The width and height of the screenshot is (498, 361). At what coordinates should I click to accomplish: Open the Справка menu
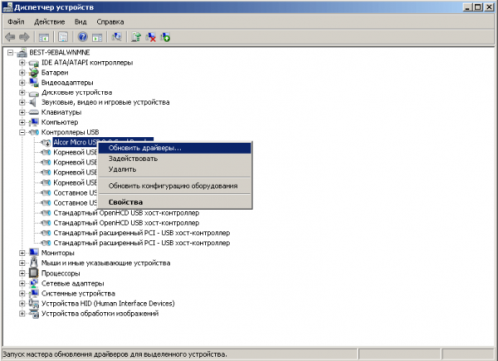click(110, 22)
